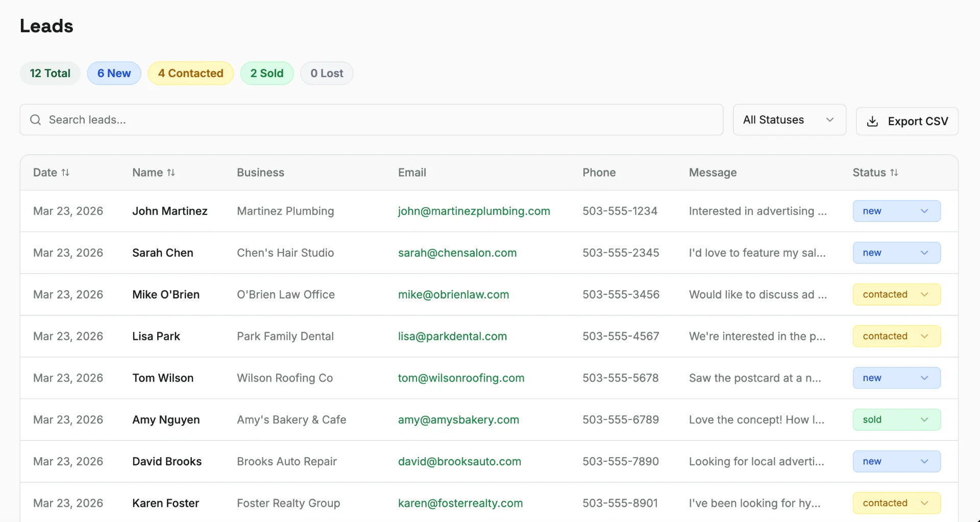The image size is (980, 522).
Task: Open the All Statuses filter dropdown
Action: (x=789, y=119)
